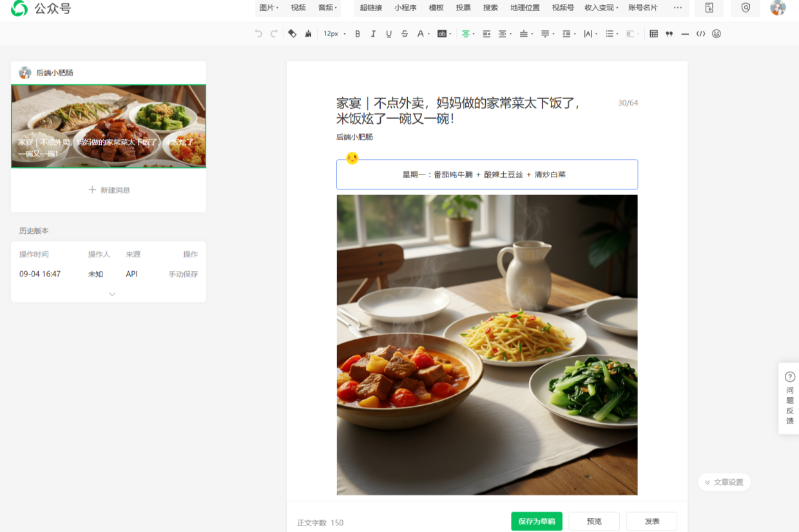The height and width of the screenshot is (532, 799).
Task: Open the emoji smiley picker
Action: [717, 33]
